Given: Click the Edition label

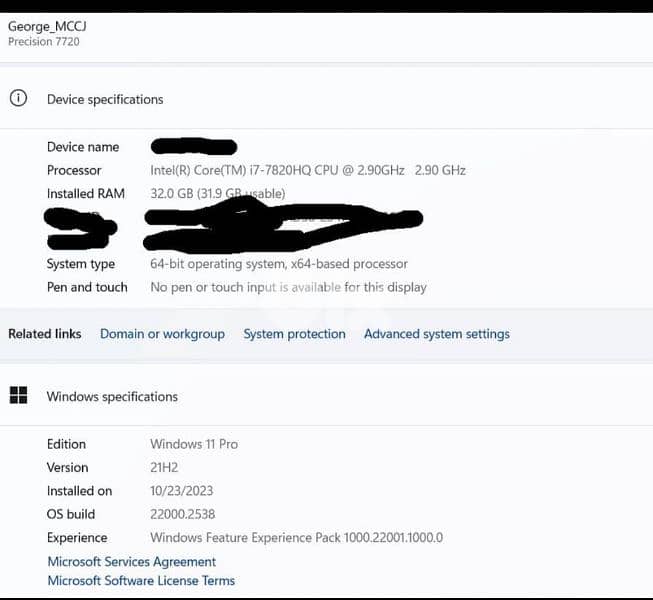Looking at the screenshot, I should [66, 444].
